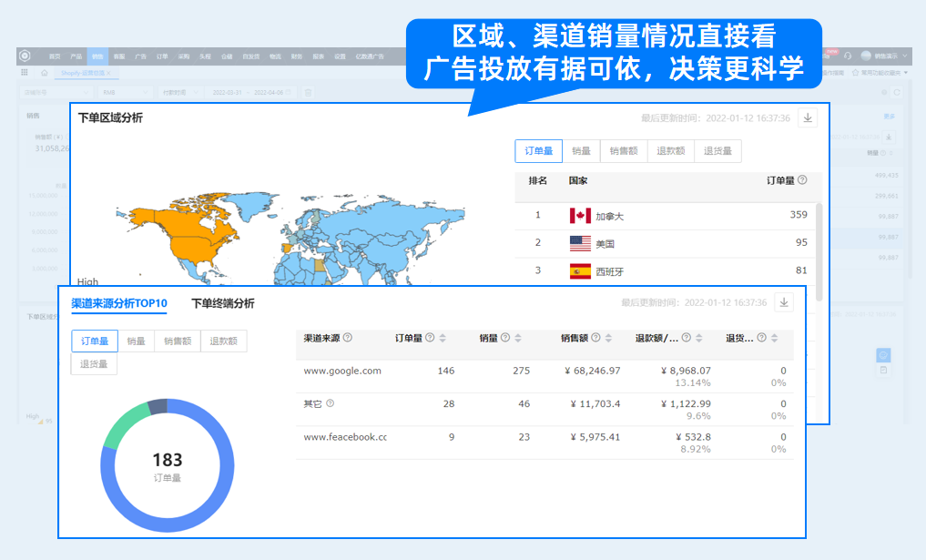This screenshot has height=560, width=926.
Task: Click the help icon beside 退款额 column
Action: (x=687, y=337)
